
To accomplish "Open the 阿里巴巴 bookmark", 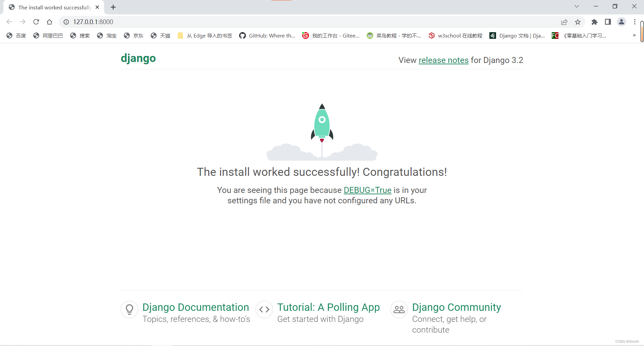I will (x=48, y=36).
